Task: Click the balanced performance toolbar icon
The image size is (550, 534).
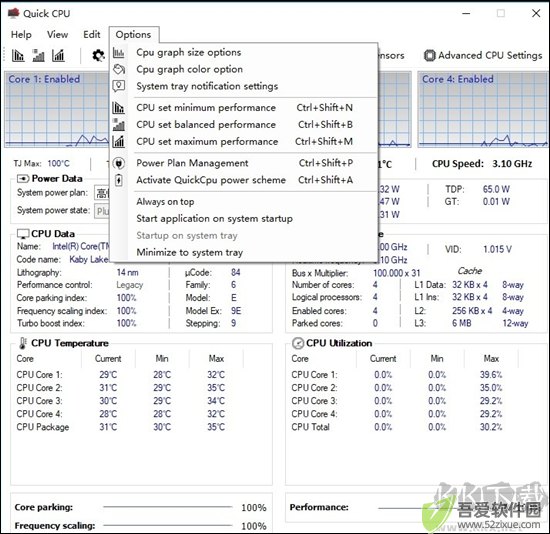Action: [x=38, y=55]
